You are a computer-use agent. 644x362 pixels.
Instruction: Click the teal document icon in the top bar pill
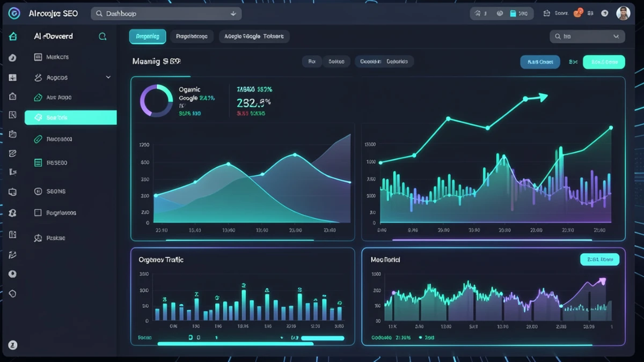point(513,13)
